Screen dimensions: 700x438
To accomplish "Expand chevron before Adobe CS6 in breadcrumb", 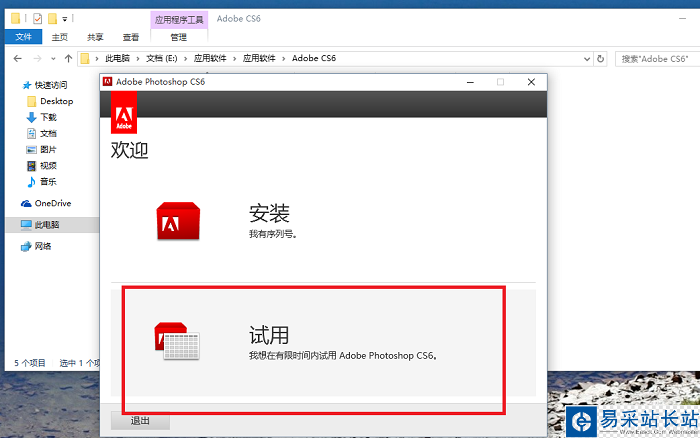I will click(x=283, y=58).
